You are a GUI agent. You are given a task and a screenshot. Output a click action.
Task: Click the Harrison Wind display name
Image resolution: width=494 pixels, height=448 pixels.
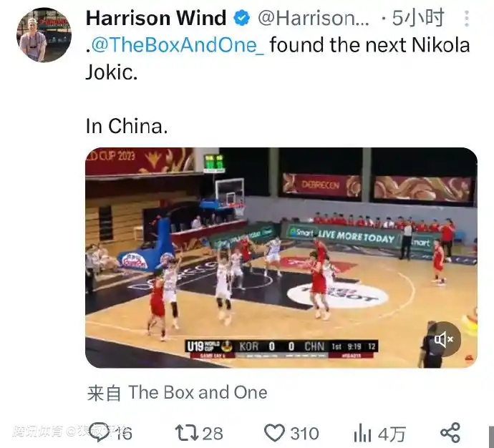click(156, 18)
